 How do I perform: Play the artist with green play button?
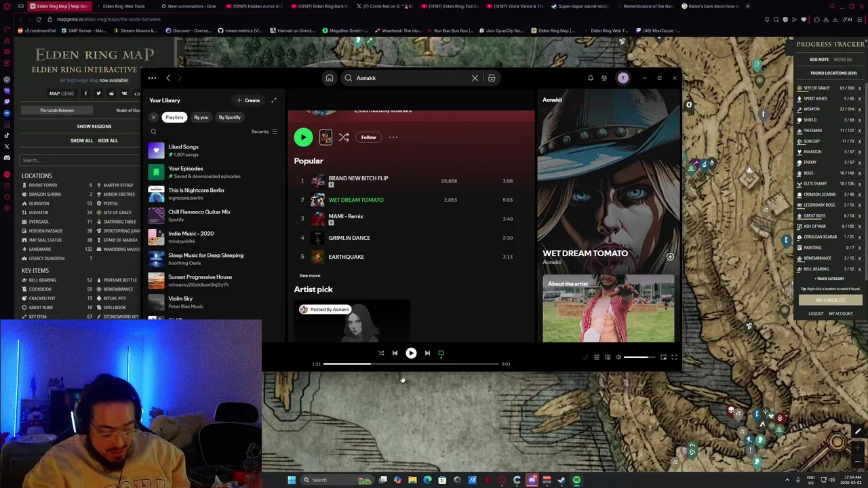[x=303, y=137]
